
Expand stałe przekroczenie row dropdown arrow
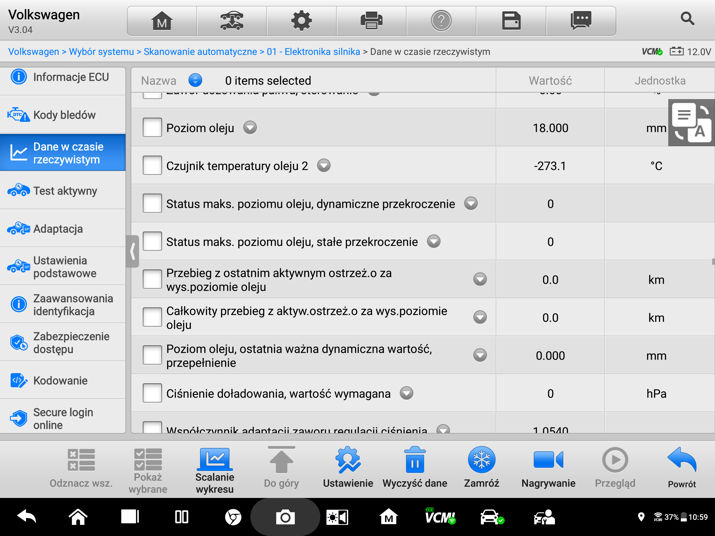(x=434, y=241)
